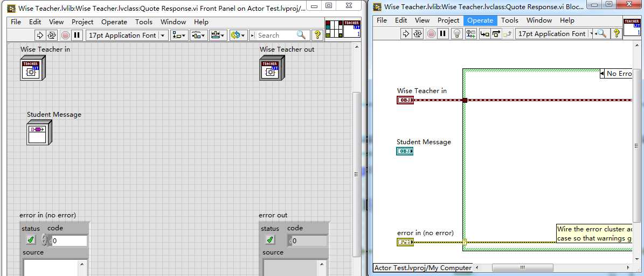Open Reorder menu on Front Panel toolbar
Screen dimensions: 644x276
(238, 36)
